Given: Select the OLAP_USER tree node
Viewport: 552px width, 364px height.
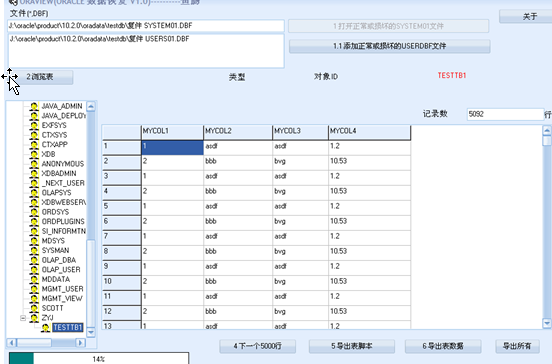Looking at the screenshot, I should point(61,270).
